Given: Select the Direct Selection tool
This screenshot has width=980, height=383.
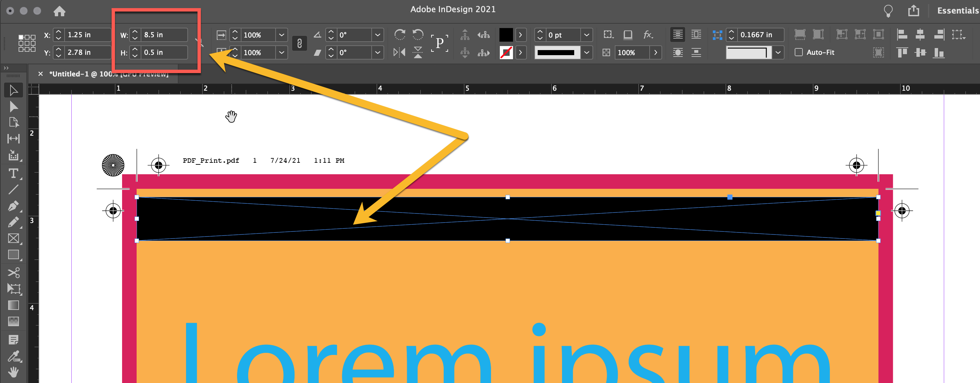Looking at the screenshot, I should [x=14, y=107].
